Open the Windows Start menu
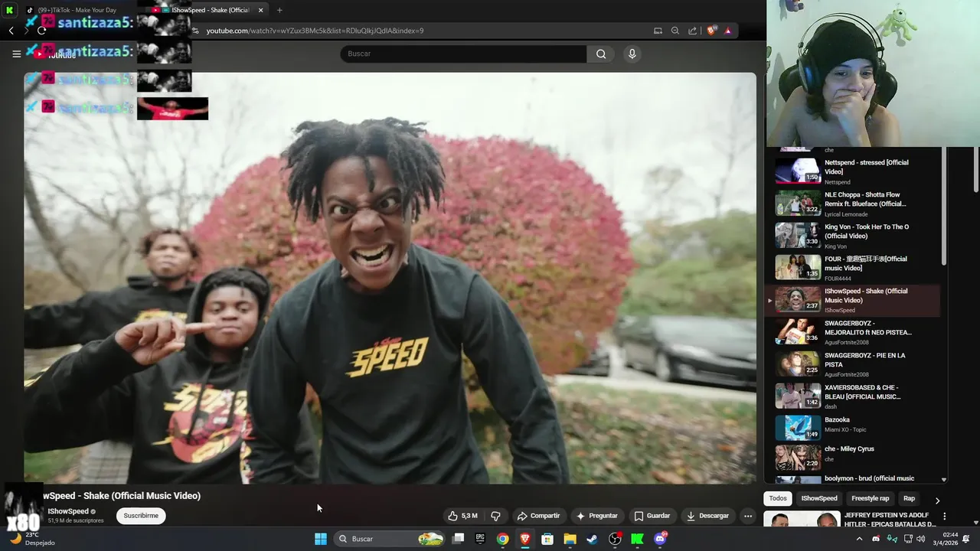The image size is (980, 551). click(x=321, y=539)
